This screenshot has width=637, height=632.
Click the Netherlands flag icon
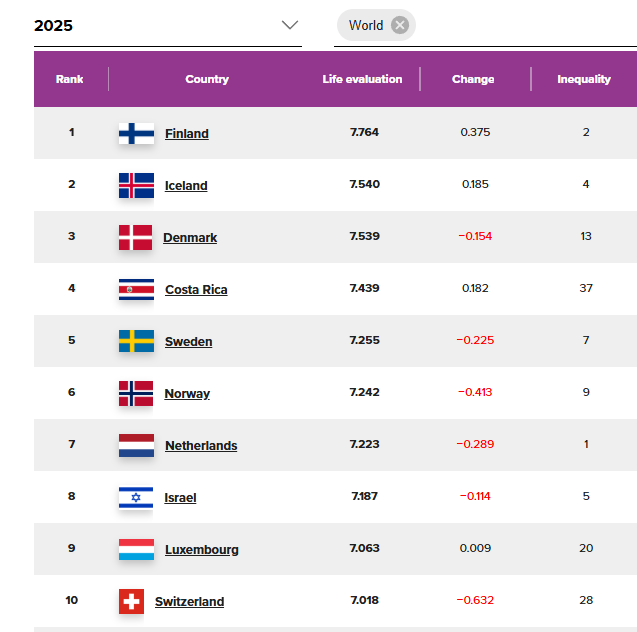pyautogui.click(x=136, y=445)
